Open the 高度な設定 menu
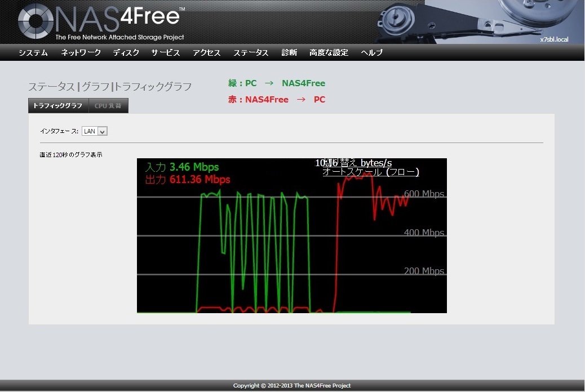 click(x=329, y=52)
